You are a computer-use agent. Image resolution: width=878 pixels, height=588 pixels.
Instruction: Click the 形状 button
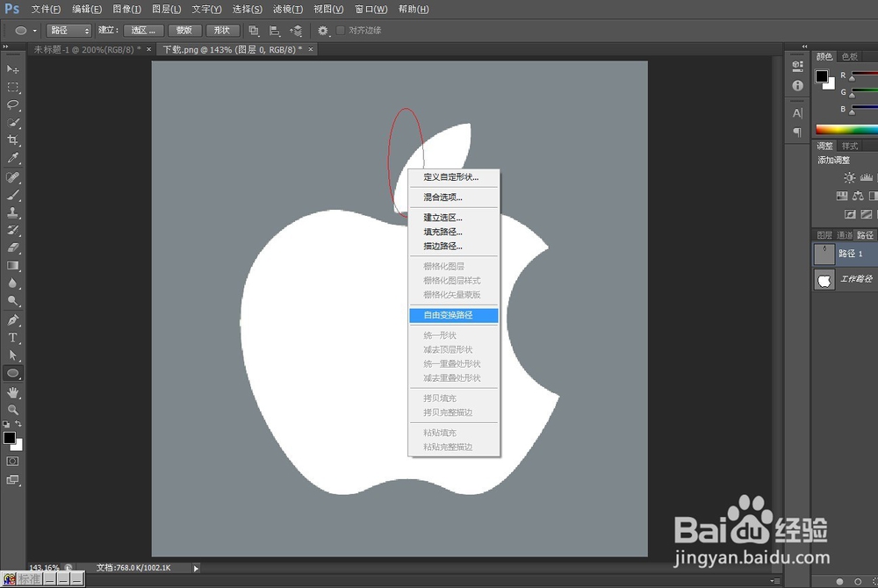pyautogui.click(x=222, y=31)
